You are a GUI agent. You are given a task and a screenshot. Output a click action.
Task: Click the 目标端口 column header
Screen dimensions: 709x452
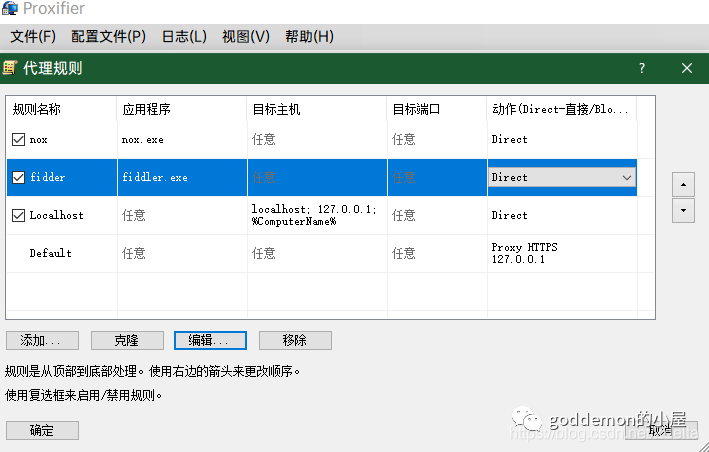[437, 109]
